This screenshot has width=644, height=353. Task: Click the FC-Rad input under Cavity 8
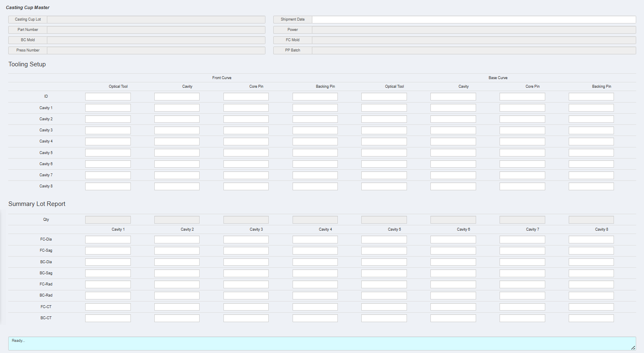pos(591,284)
